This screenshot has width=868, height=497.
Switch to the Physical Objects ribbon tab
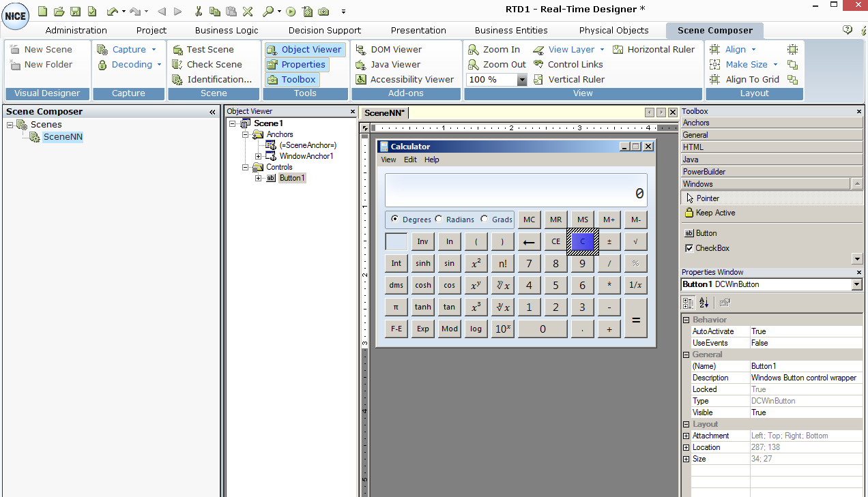tap(613, 30)
